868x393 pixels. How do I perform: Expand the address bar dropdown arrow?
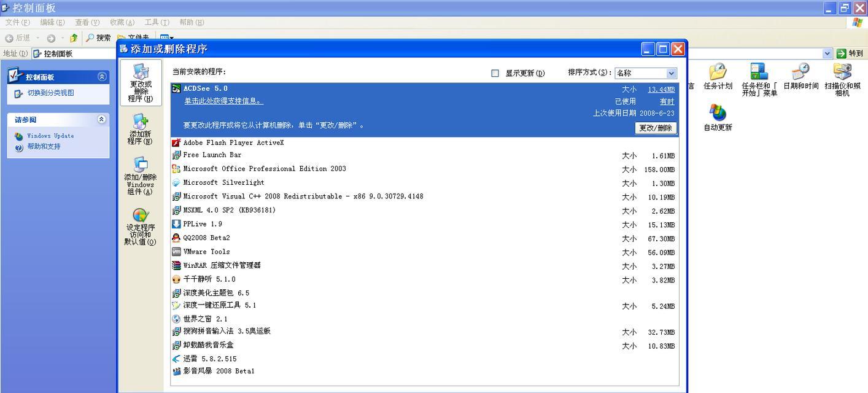827,54
